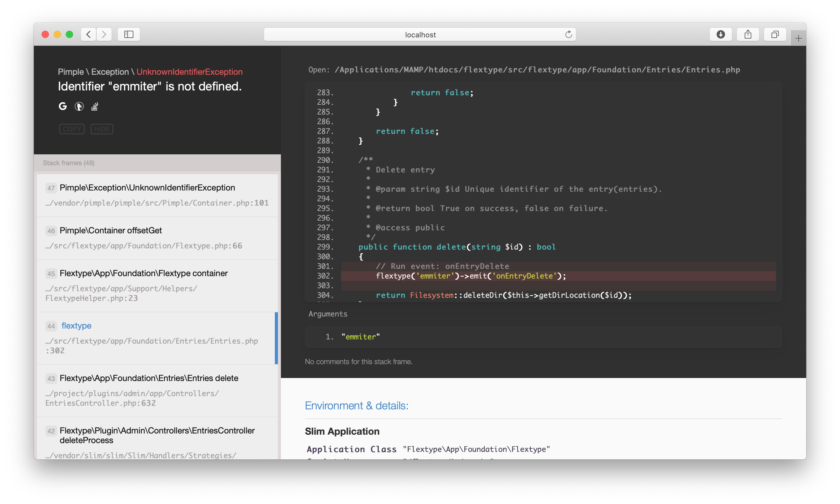Select frame 46 Pimple\Container offsetGet
The image size is (840, 504).
pos(110,230)
